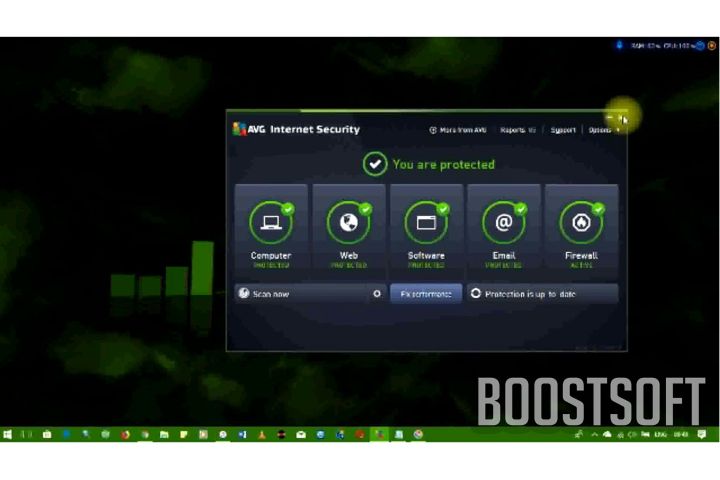
Task: Open the Web protection tile
Action: 349,232
